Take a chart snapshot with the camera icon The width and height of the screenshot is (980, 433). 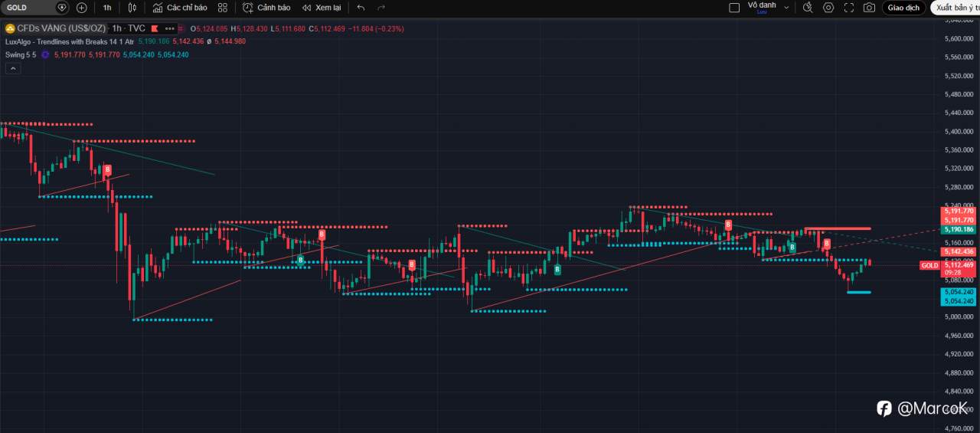[869, 8]
